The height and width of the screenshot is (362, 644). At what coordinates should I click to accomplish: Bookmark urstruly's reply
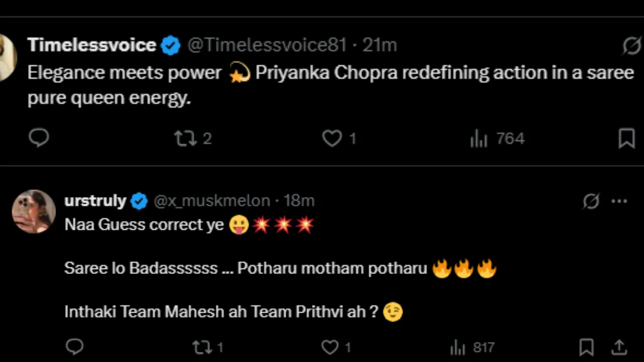(x=586, y=347)
